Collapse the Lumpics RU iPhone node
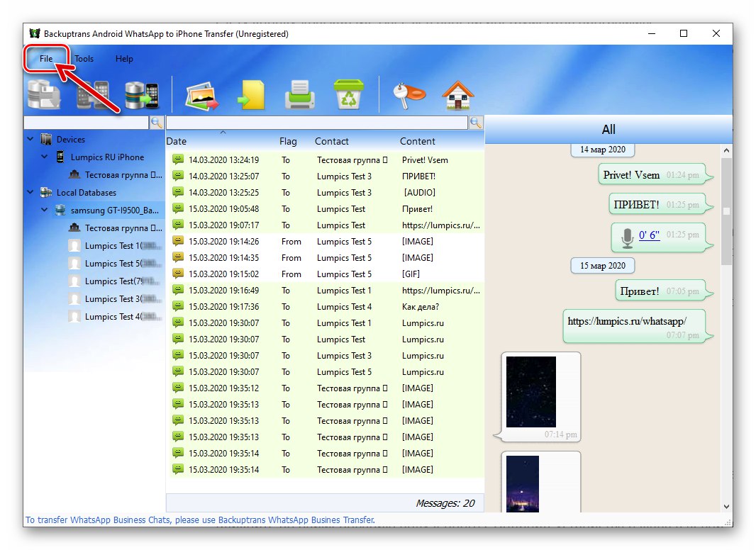Screen dimensions: 756x550 (45, 157)
